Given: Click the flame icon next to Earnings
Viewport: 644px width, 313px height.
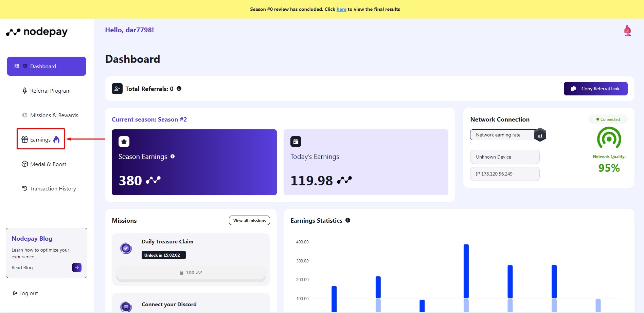Looking at the screenshot, I should [x=56, y=140].
